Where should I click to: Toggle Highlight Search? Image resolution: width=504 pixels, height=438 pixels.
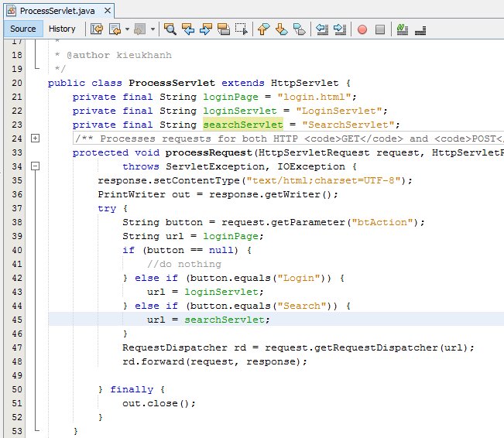click(224, 29)
